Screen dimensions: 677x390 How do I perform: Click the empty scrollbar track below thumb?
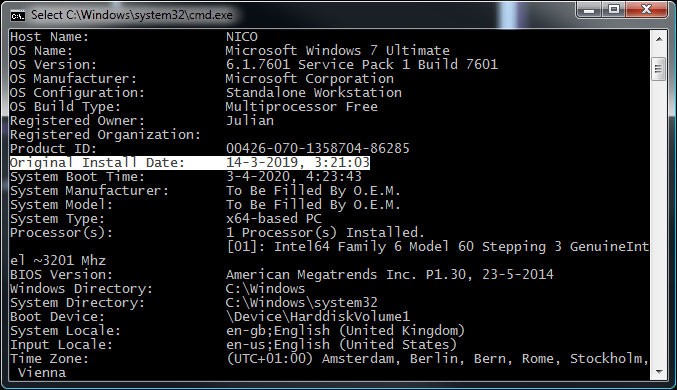point(659,222)
